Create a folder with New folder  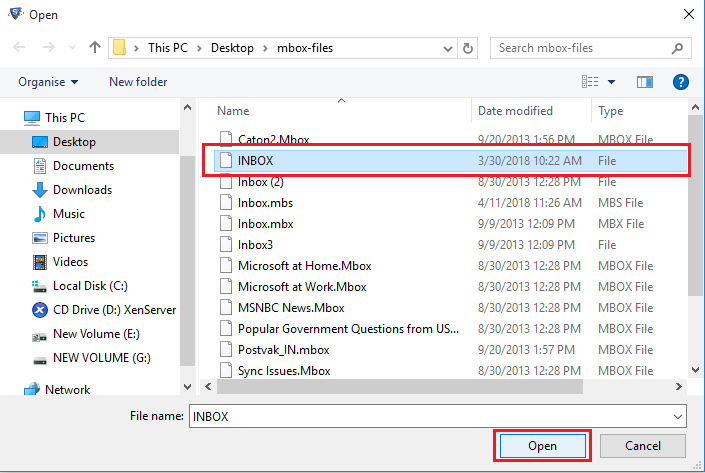138,82
